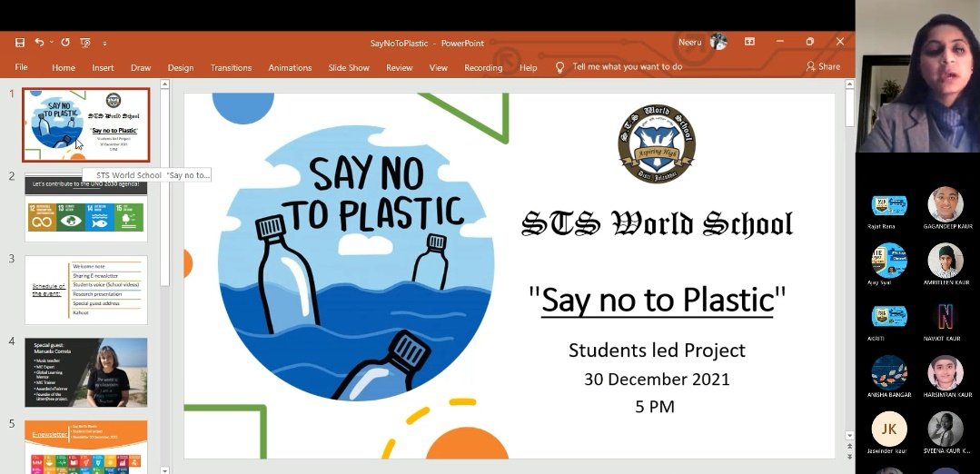
Task: Open the Insert ribbon tab
Action: 104,67
